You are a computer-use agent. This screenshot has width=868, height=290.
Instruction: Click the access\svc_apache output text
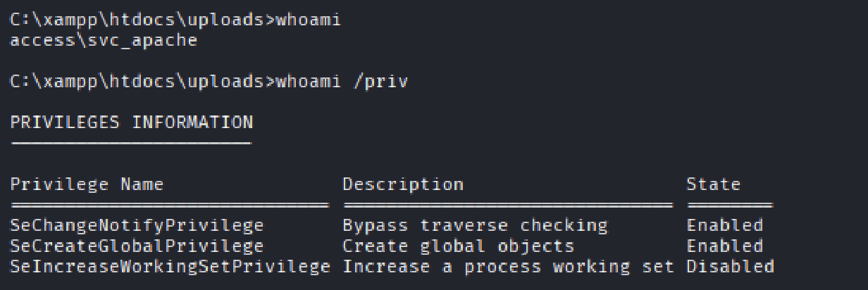tap(104, 41)
